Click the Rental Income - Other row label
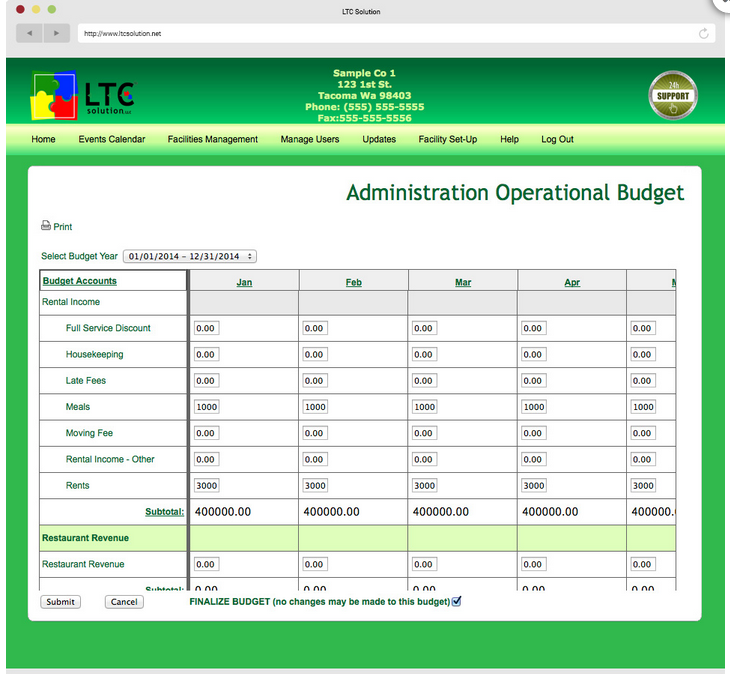Viewport: 730px width, 674px height. coord(110,459)
